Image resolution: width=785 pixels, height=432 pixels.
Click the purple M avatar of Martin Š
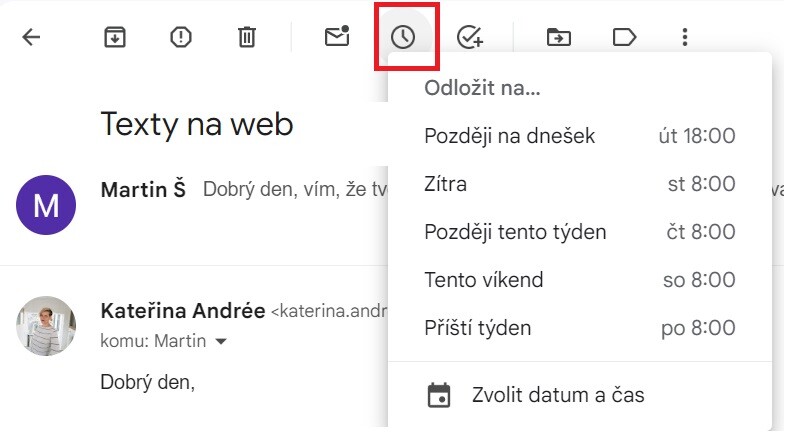[46, 205]
